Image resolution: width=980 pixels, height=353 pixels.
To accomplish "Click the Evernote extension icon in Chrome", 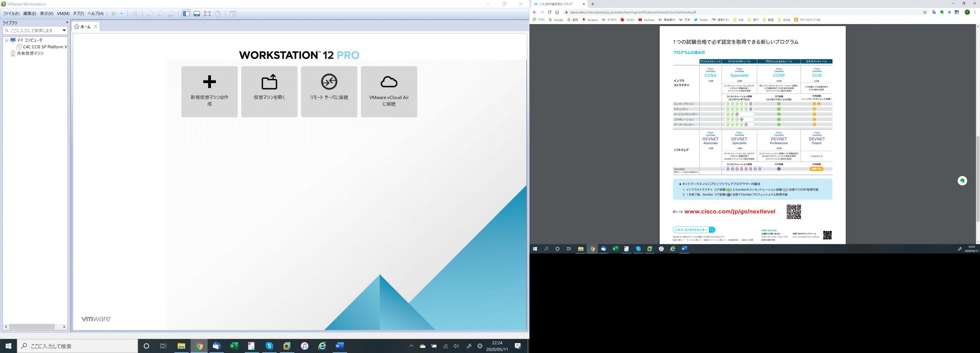I will (x=942, y=12).
